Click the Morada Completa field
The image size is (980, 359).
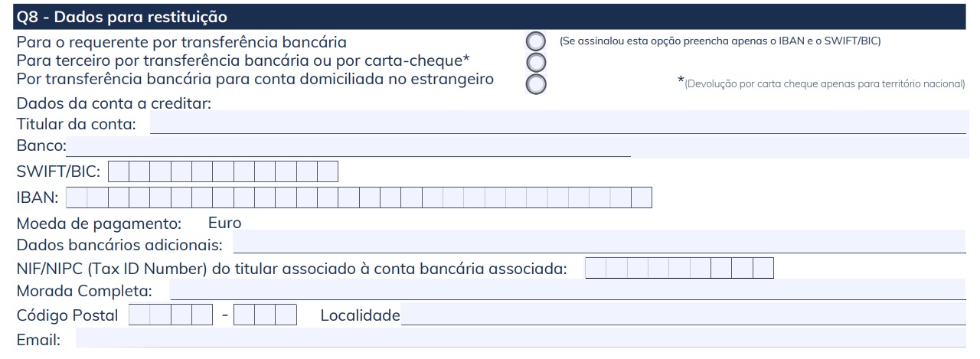[568, 289]
